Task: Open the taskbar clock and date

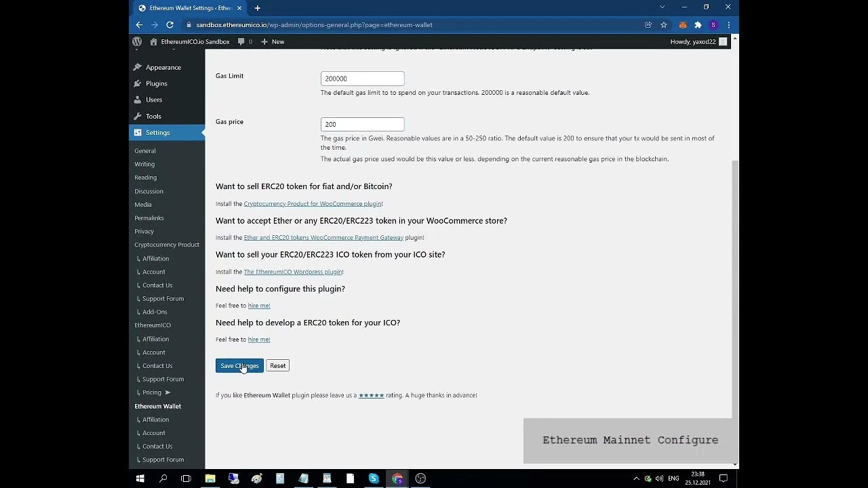Action: 697,479
